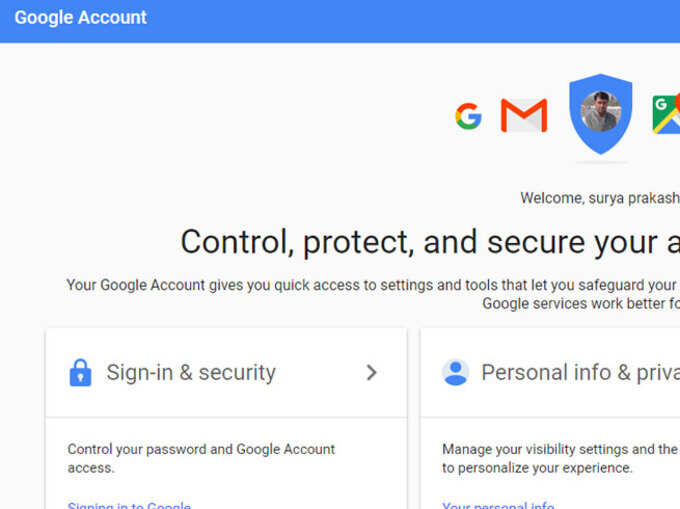Expand Sign-in & security with chevron arrow
Screen dimensions: 680x509
[371, 372]
